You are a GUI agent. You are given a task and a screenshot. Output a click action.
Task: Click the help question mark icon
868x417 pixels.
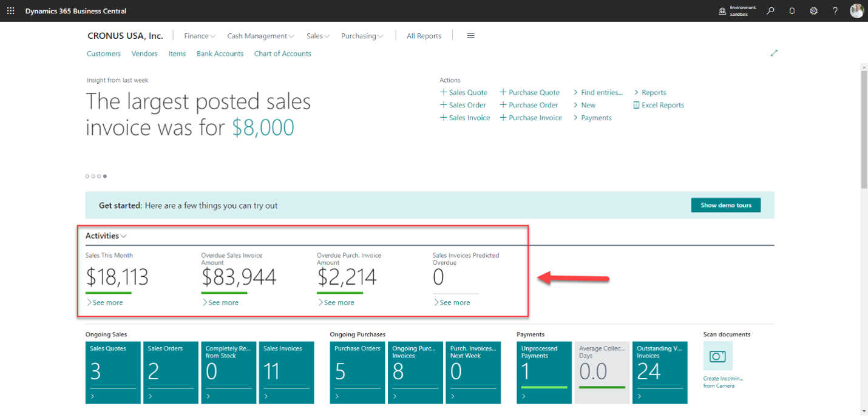click(x=835, y=11)
